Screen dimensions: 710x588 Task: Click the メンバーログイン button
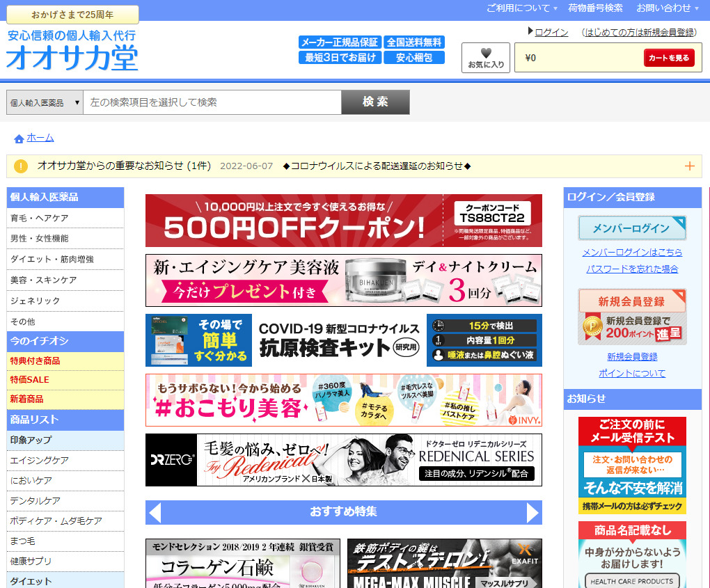pyautogui.click(x=632, y=228)
